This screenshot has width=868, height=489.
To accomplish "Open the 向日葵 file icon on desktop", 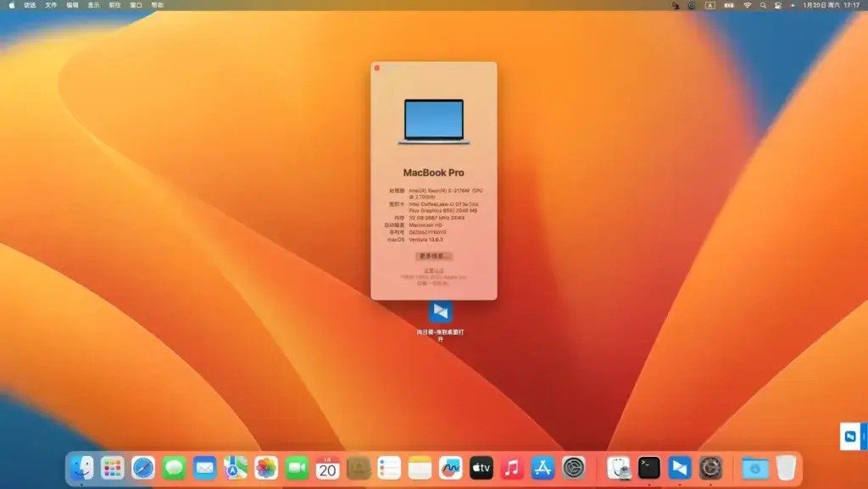I will 441,312.
